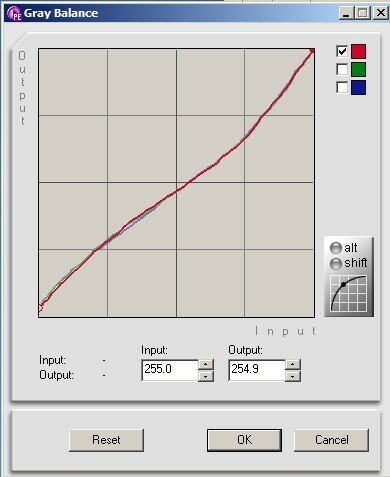Uncheck the red channel checkbox
This screenshot has height=477, width=390.
pyautogui.click(x=342, y=52)
